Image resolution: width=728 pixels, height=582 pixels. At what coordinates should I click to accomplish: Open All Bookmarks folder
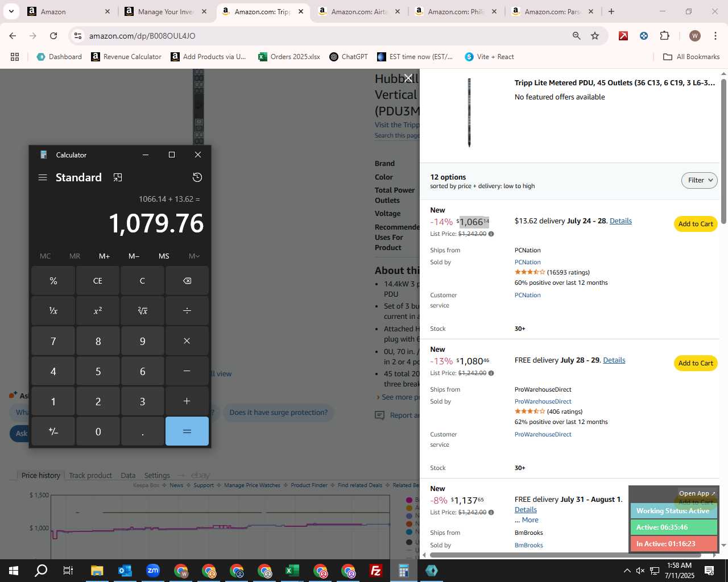[x=692, y=57]
